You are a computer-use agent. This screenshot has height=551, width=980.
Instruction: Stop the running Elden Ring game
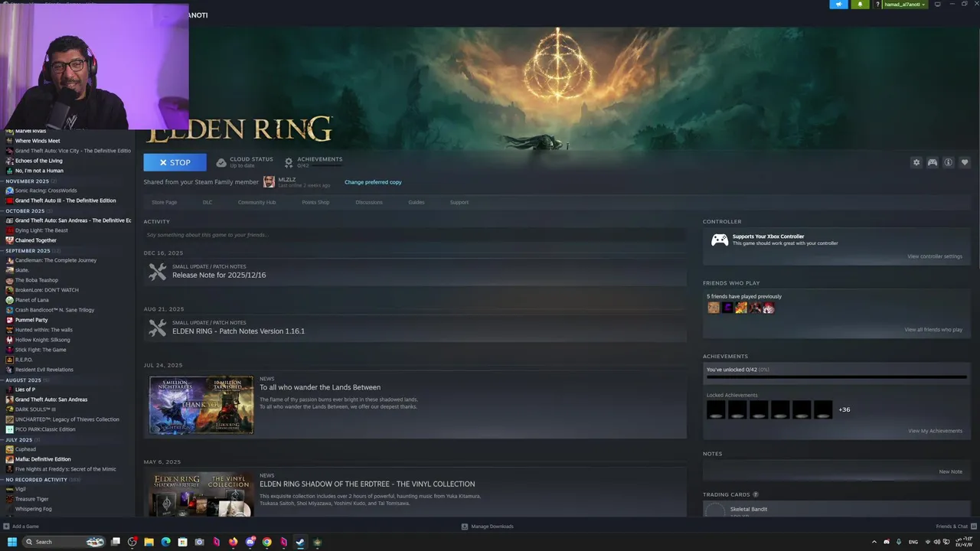(x=175, y=162)
